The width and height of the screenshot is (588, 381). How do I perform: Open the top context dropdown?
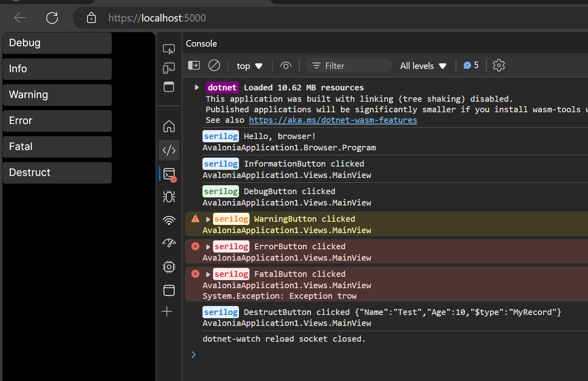click(249, 66)
